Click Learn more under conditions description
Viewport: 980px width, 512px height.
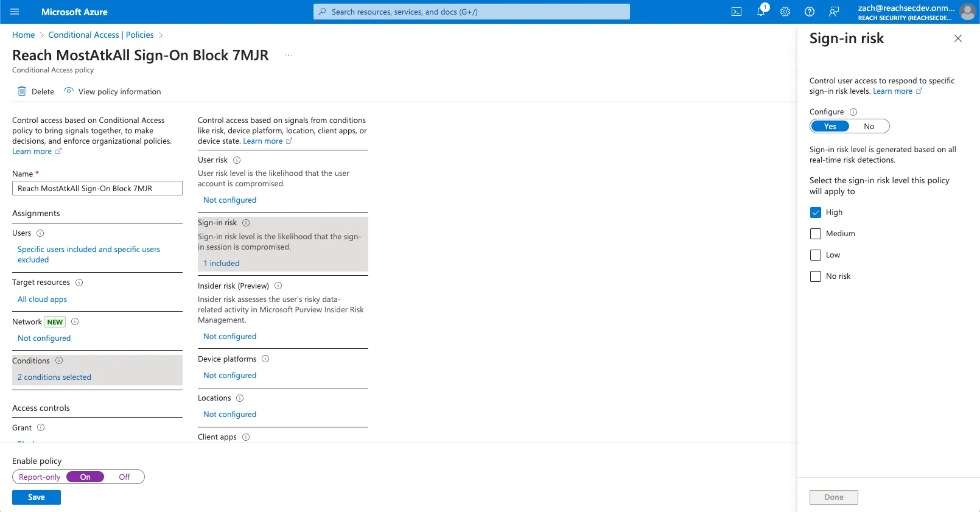(267, 141)
